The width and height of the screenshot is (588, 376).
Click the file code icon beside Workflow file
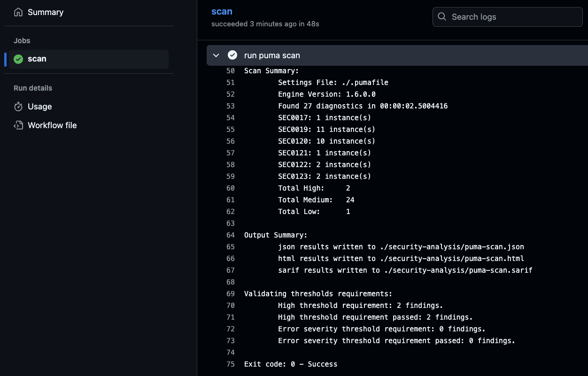point(18,125)
